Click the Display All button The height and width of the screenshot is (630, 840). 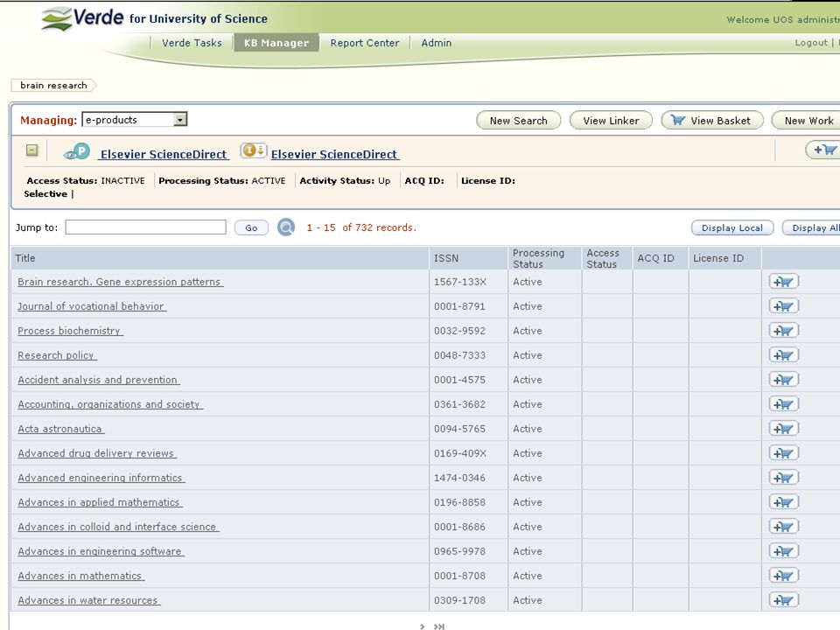[812, 227]
